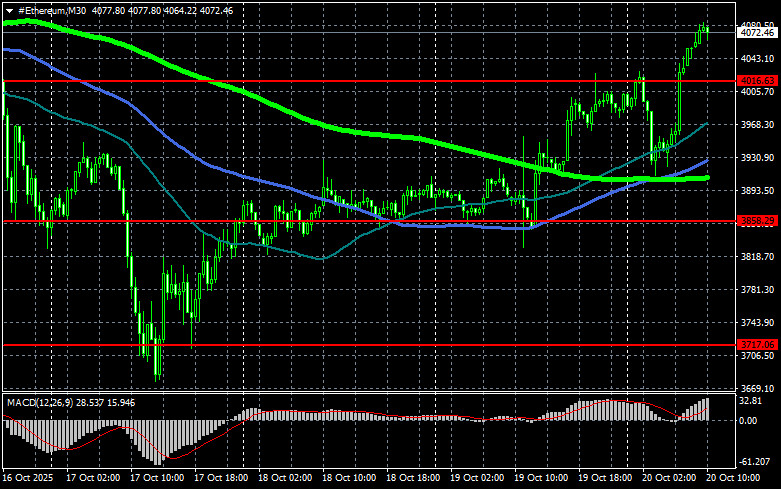Click the 20 Oct 02:00 time label
This screenshot has height=489, width=781.
[x=669, y=478]
